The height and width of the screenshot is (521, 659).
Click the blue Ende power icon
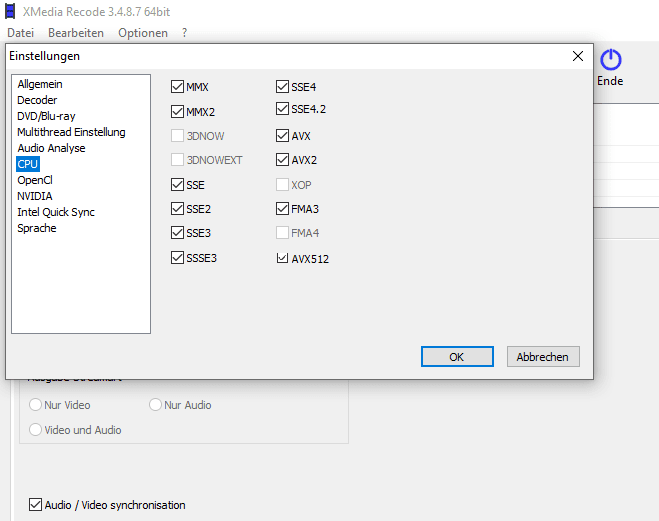click(x=610, y=60)
